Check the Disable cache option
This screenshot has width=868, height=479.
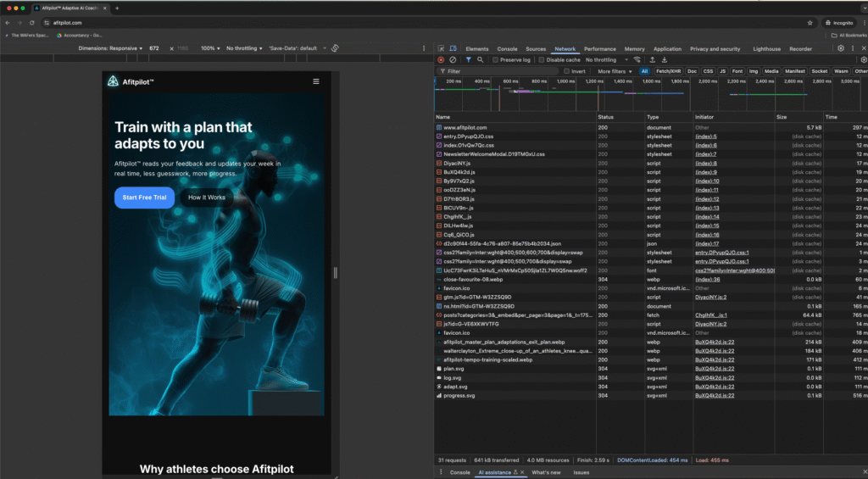pyautogui.click(x=542, y=60)
